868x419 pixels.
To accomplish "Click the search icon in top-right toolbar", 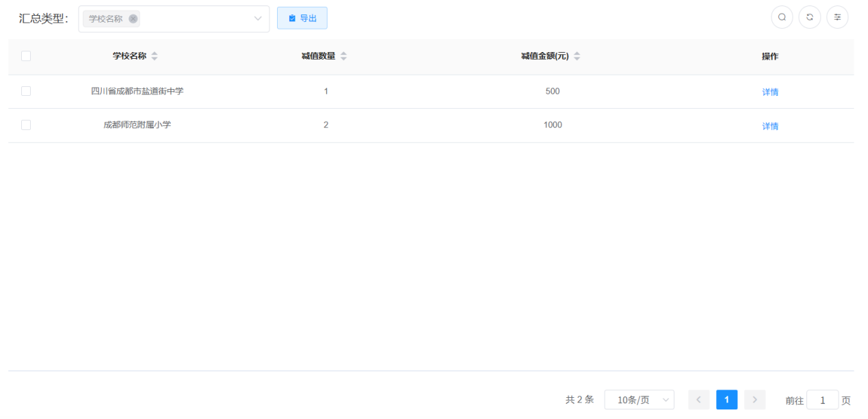I will point(782,18).
